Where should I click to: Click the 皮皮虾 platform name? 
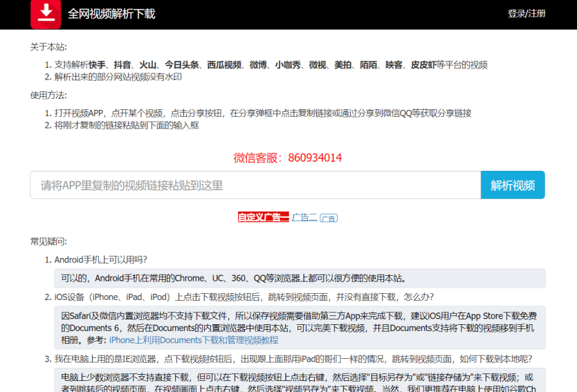[x=423, y=65]
